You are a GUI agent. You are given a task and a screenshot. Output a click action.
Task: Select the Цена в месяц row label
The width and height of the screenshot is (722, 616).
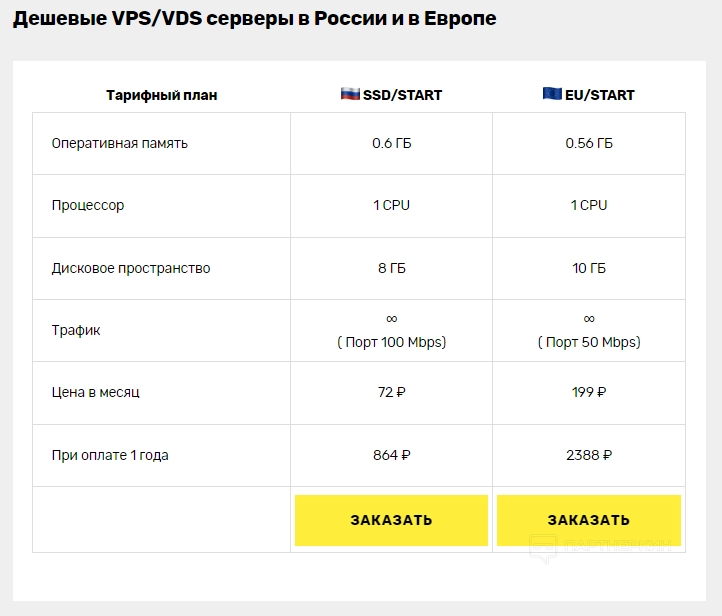click(x=95, y=392)
